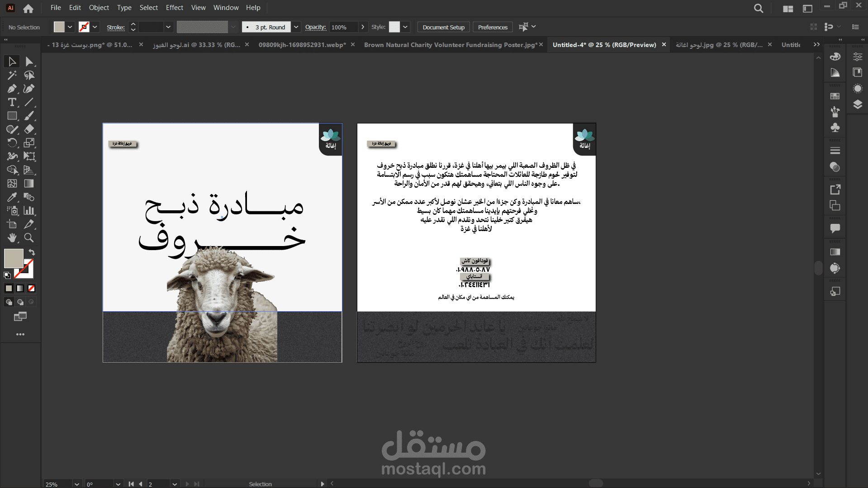
Task: Select the Pen tool
Action: tap(12, 89)
